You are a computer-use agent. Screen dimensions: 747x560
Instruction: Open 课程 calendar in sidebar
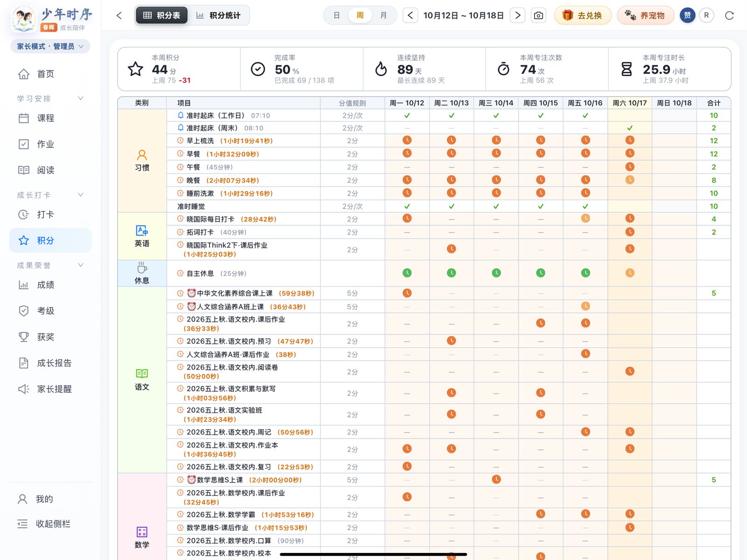click(50, 118)
